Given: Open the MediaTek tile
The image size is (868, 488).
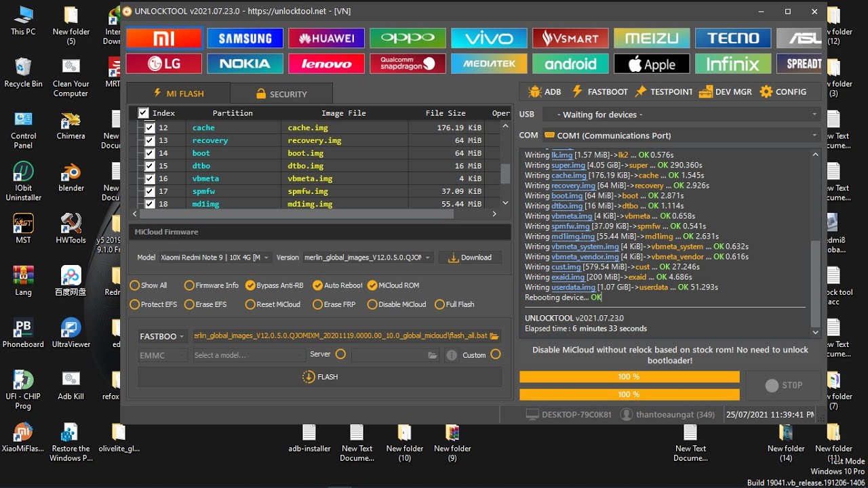Looking at the screenshot, I should tap(489, 64).
